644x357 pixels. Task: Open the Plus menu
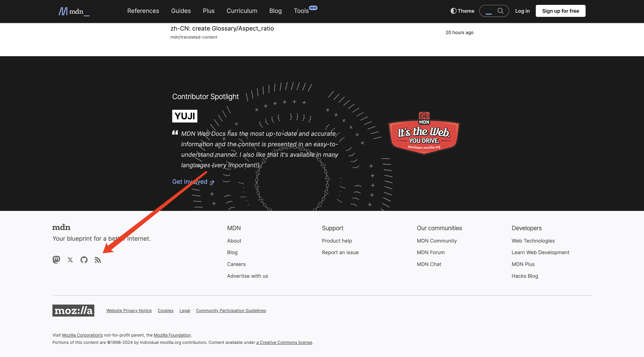tap(209, 11)
